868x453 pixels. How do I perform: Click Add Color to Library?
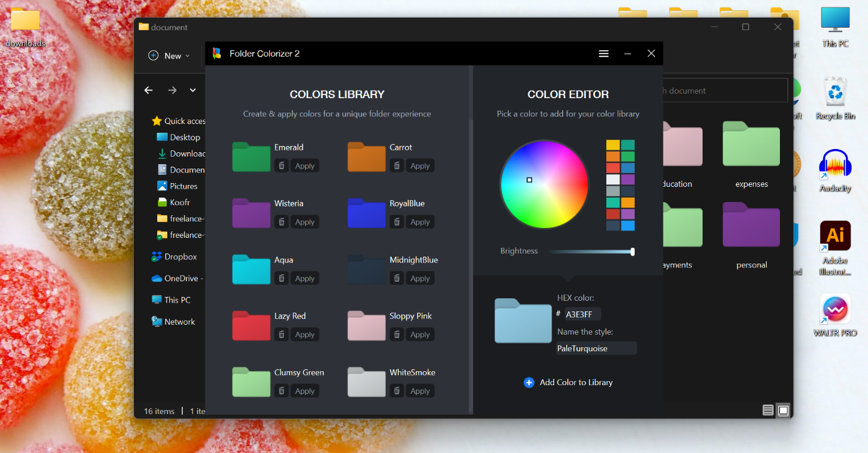(x=568, y=382)
